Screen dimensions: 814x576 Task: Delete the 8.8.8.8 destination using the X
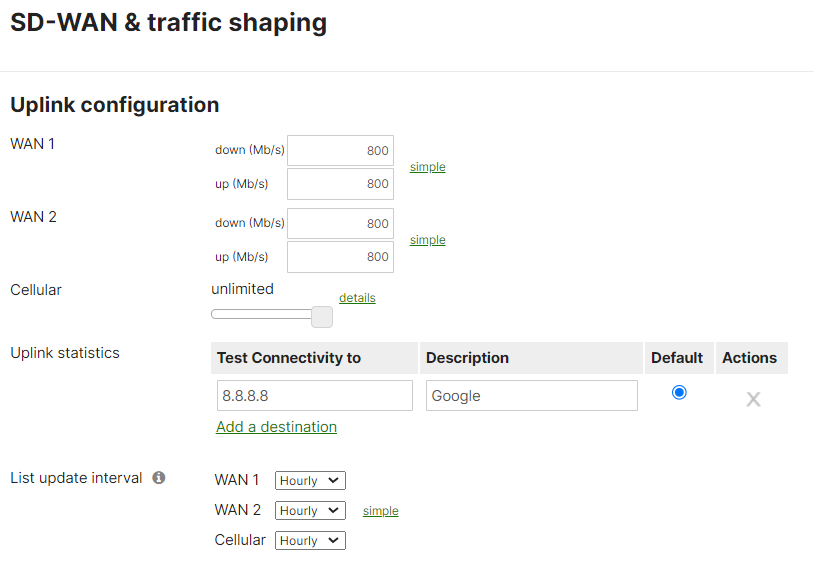(754, 399)
